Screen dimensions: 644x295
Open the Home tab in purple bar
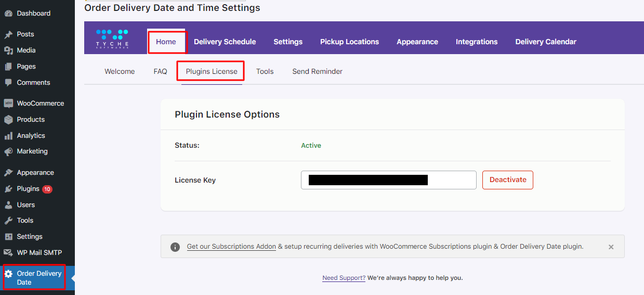coord(166,42)
